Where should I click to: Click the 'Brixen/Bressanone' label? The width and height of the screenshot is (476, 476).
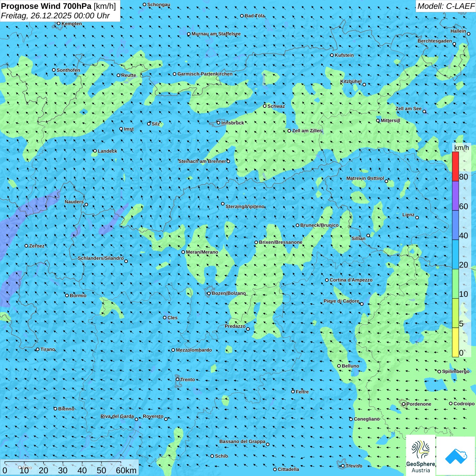(x=280, y=242)
